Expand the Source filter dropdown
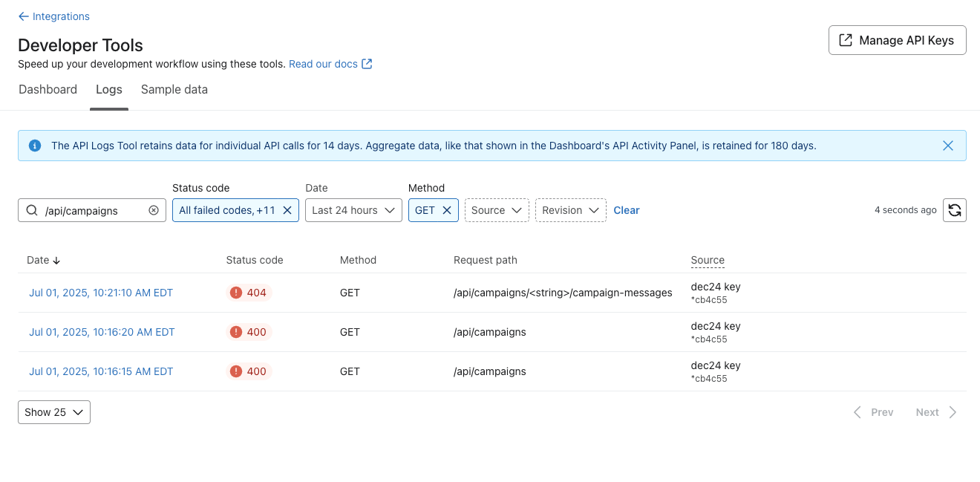The width and height of the screenshot is (980, 482). pos(497,210)
